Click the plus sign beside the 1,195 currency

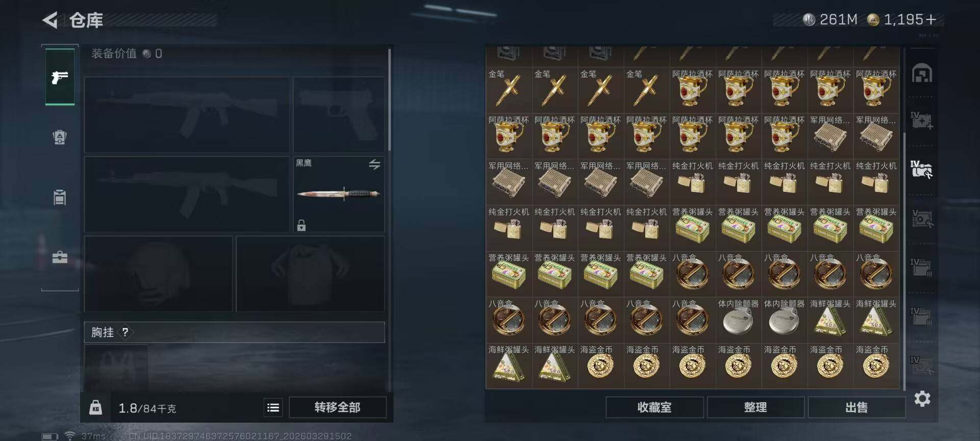point(930,19)
